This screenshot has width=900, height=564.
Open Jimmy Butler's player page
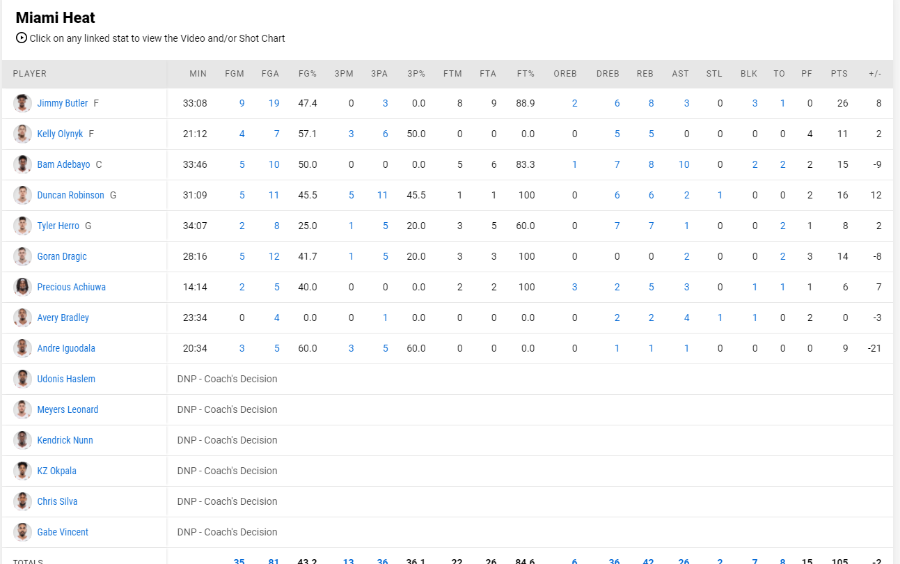63,103
